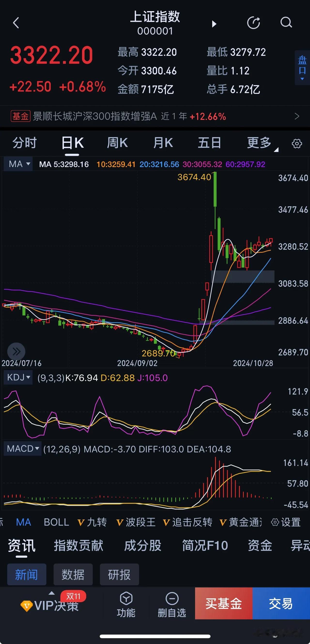Tap the 60:2957.92 MA value

tap(245, 164)
